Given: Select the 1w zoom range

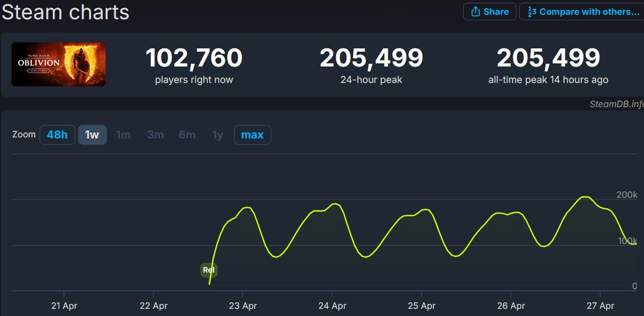Looking at the screenshot, I should [92, 135].
